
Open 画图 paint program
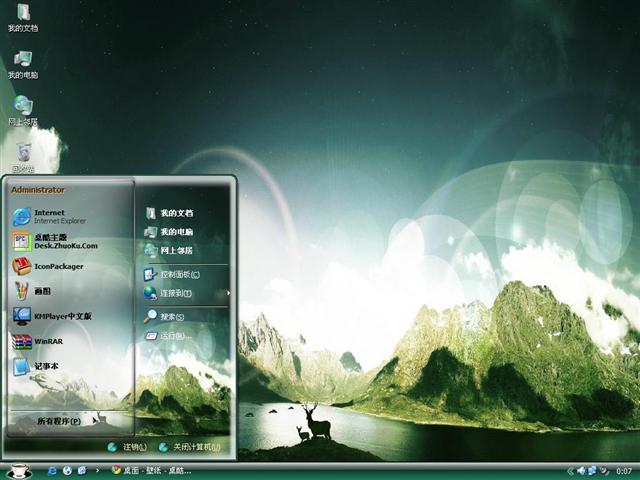(x=32, y=291)
